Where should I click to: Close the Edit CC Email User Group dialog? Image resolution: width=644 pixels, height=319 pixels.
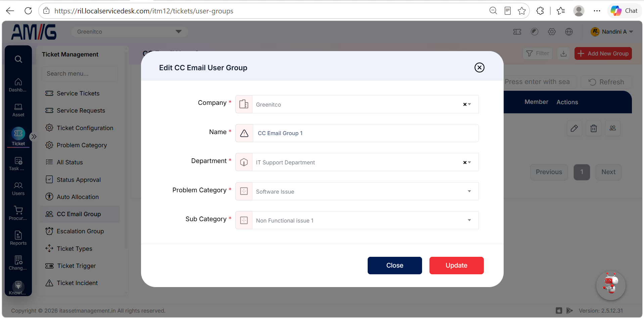479,68
